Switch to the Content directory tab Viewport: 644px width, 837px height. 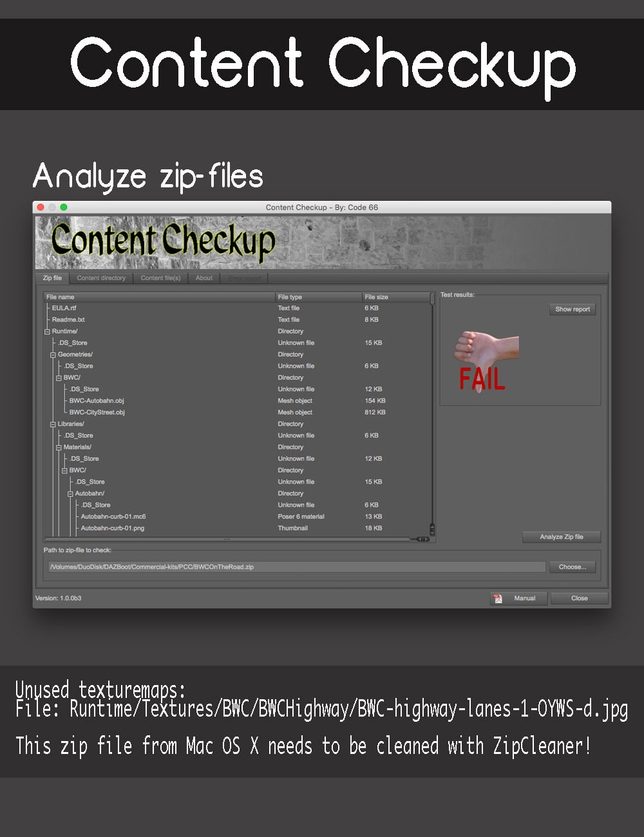[x=100, y=278]
